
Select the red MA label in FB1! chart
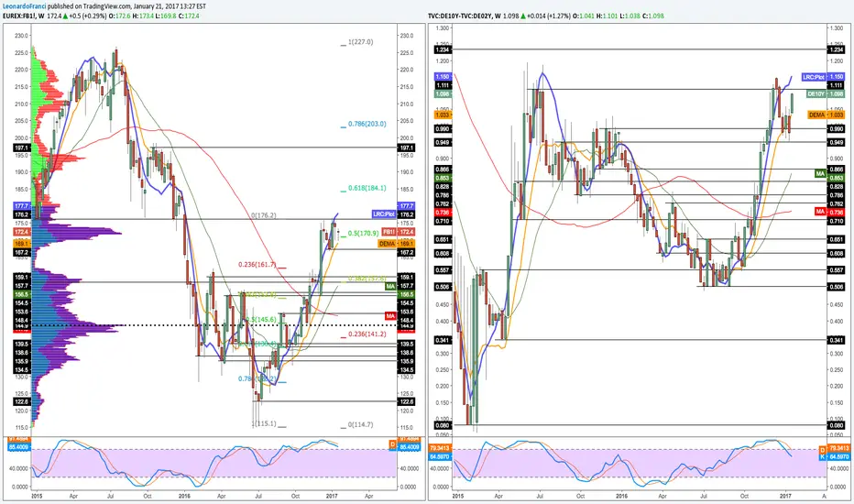pos(390,315)
